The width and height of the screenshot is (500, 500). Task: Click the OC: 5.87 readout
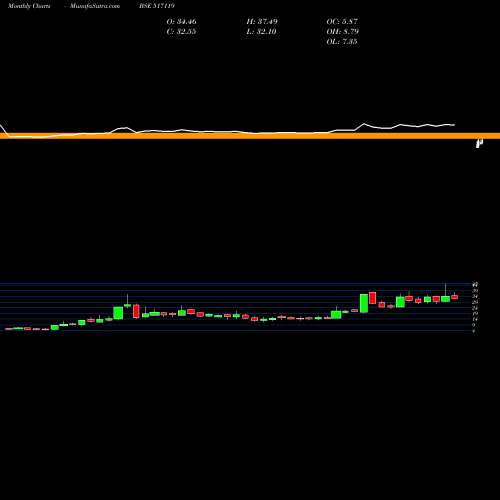(342, 22)
